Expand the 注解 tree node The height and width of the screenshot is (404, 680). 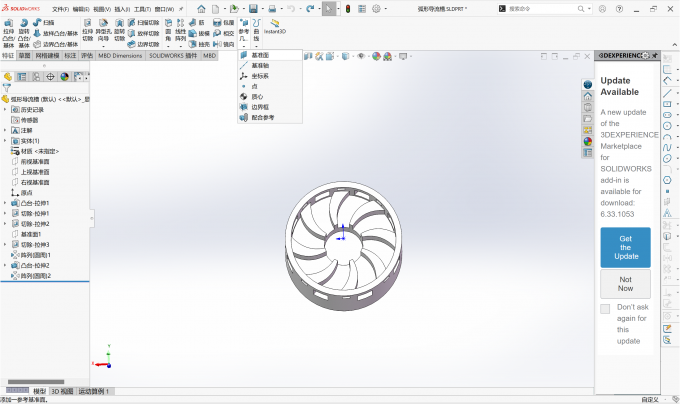[5, 130]
